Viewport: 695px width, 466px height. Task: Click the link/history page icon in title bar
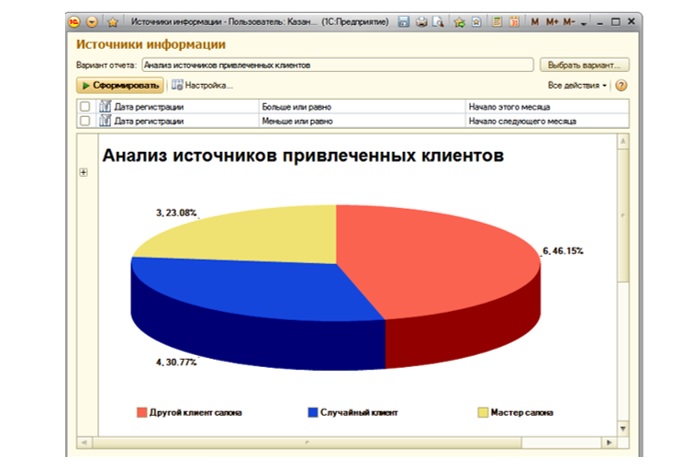476,22
